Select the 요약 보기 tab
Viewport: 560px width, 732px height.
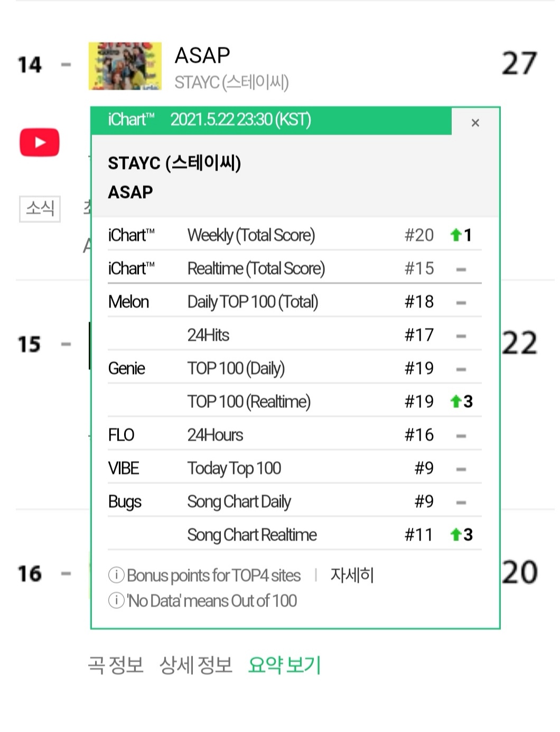(x=284, y=665)
